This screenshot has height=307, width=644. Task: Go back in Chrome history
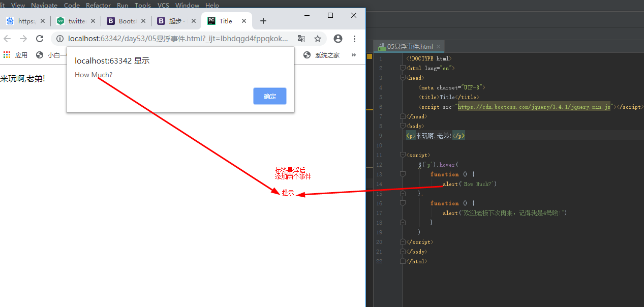coord(7,39)
